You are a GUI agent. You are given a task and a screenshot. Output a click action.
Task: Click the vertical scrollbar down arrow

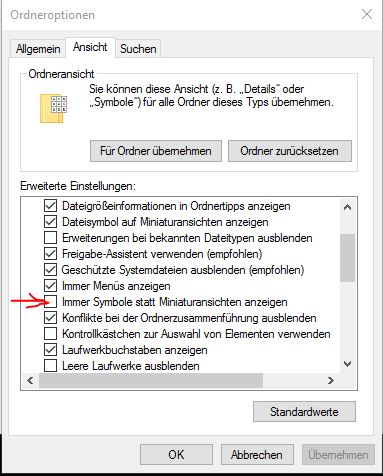point(347,364)
